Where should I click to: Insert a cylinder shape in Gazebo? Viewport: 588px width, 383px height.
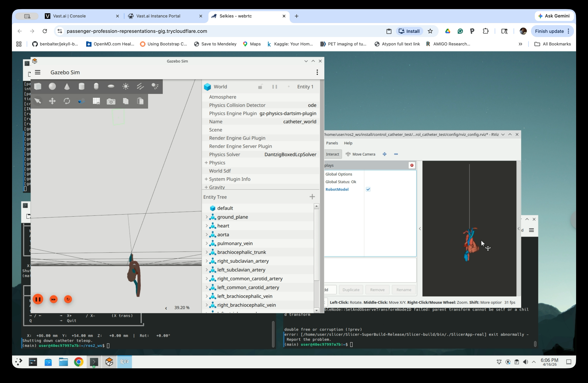(x=82, y=86)
